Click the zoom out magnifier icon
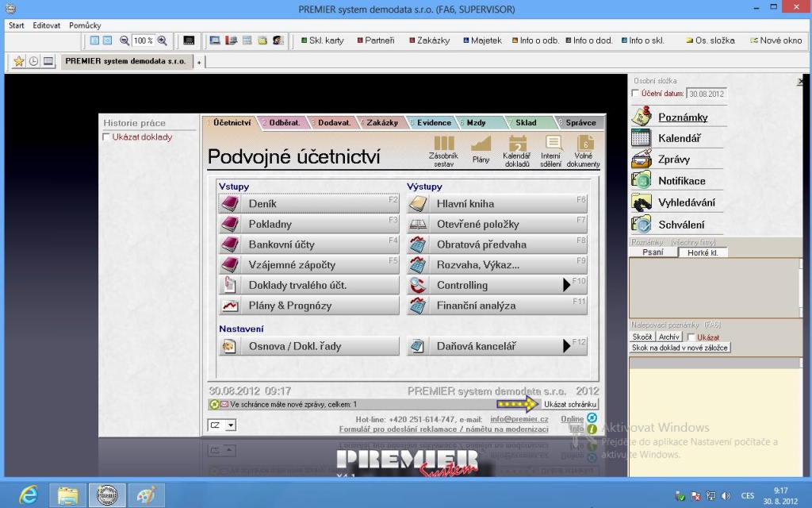Viewport: 812px width, 508px height. [x=124, y=40]
